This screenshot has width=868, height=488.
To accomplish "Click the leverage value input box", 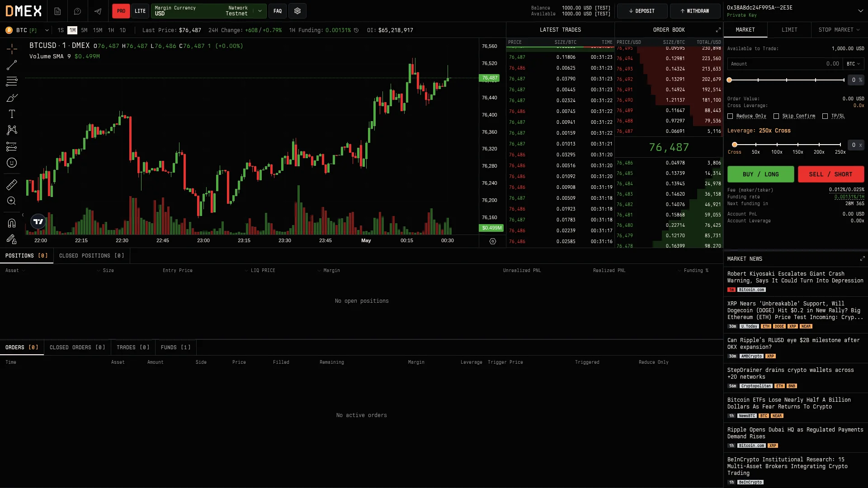I will pyautogui.click(x=855, y=145).
